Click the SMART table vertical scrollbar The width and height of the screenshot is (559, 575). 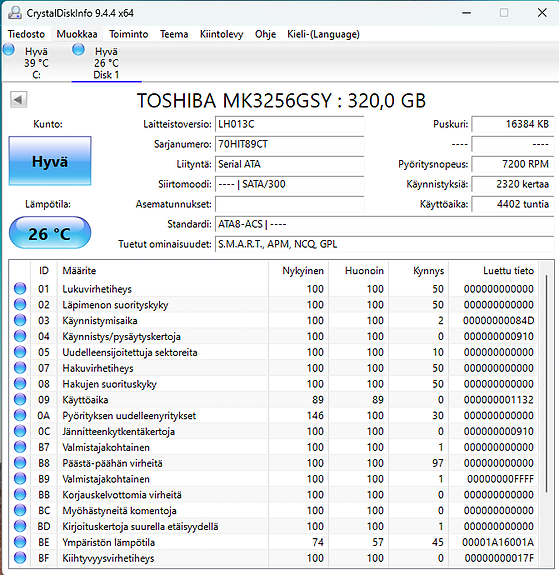point(547,384)
